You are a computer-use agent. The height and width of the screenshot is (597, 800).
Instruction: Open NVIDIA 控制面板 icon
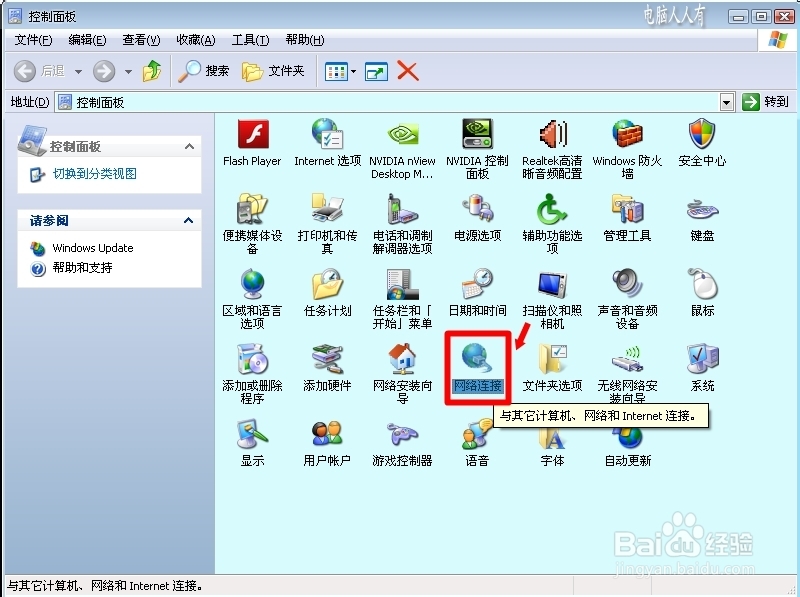tap(477, 135)
